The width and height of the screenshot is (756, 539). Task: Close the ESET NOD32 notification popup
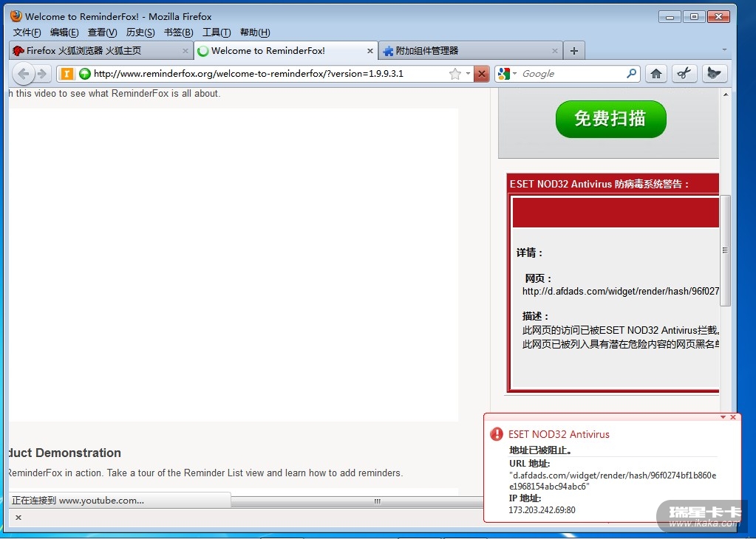[x=733, y=417]
